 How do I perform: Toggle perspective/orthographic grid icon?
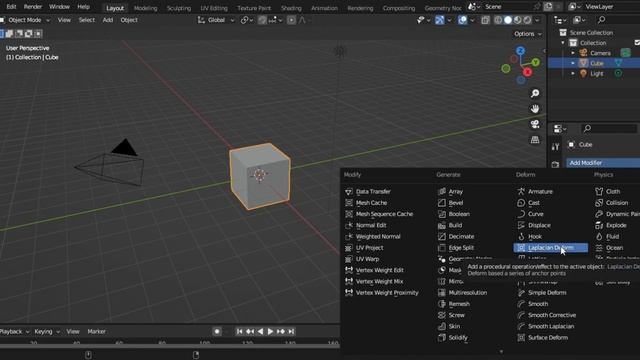coord(535,140)
